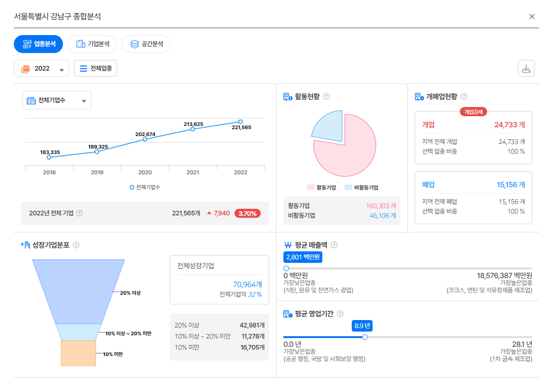Click the download icon button
553x392 pixels.
(526, 68)
